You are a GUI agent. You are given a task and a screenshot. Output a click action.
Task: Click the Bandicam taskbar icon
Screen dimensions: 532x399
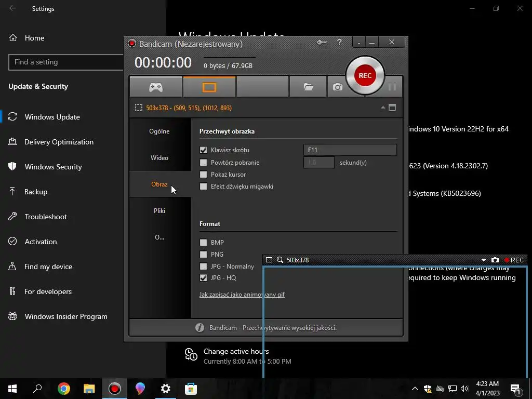click(x=115, y=389)
